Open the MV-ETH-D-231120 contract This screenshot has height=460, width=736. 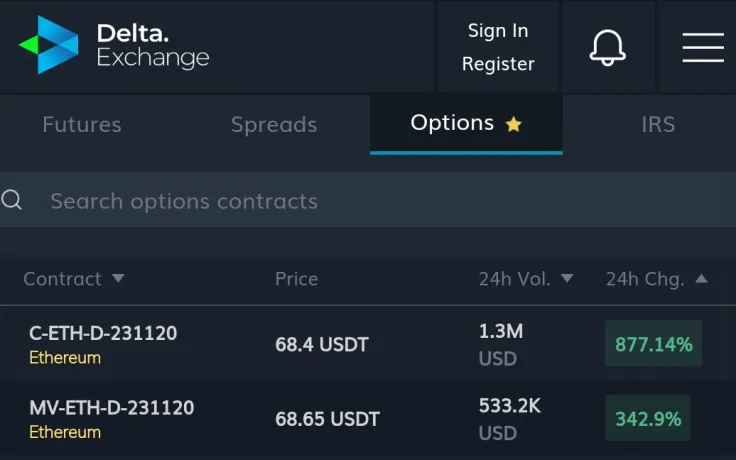(111, 408)
